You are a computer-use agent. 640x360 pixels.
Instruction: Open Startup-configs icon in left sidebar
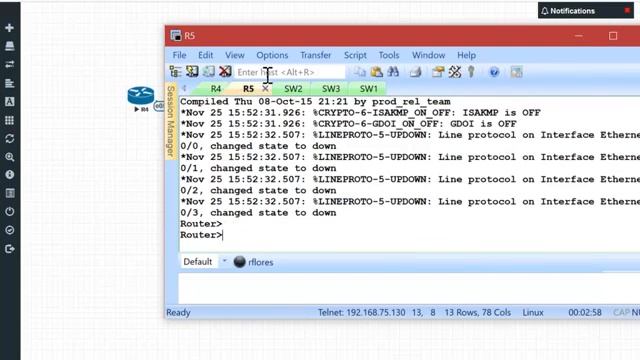pos(9,83)
